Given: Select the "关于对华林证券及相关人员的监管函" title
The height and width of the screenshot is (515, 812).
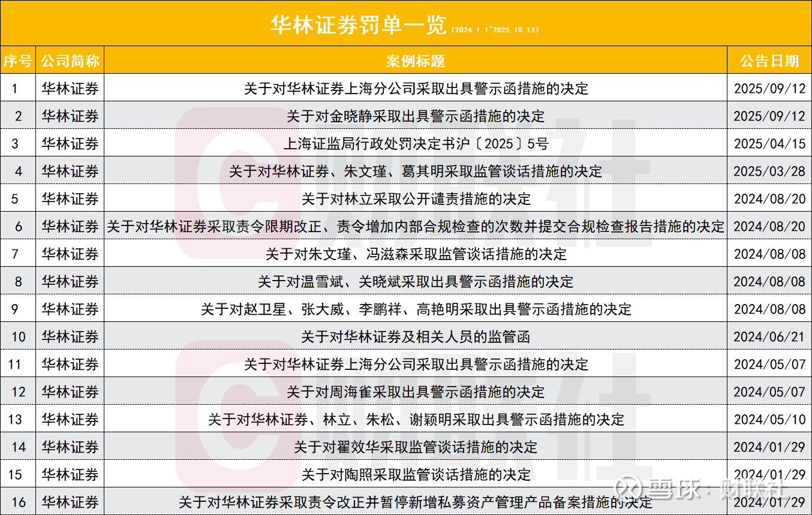Looking at the screenshot, I should (416, 337).
